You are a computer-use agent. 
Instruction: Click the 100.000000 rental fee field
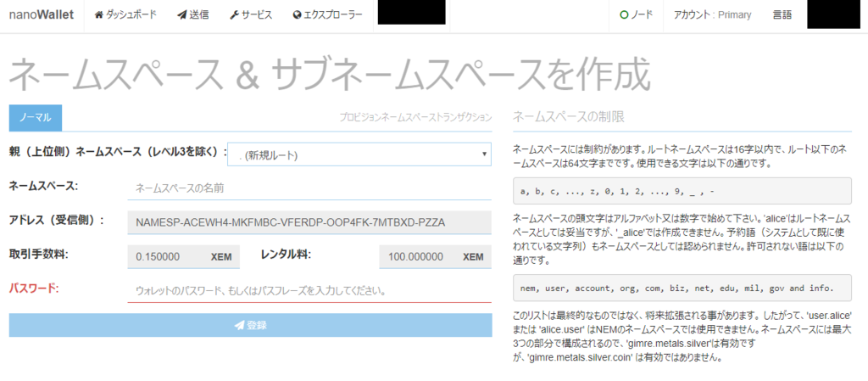pos(435,257)
